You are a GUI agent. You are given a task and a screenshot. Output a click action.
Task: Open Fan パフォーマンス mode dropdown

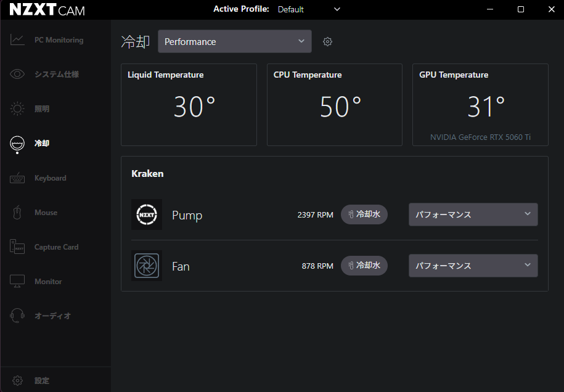[473, 266]
